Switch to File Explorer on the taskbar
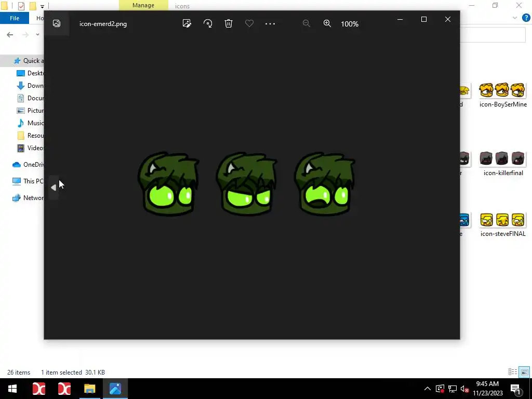Image resolution: width=532 pixels, height=399 pixels. [x=89, y=389]
